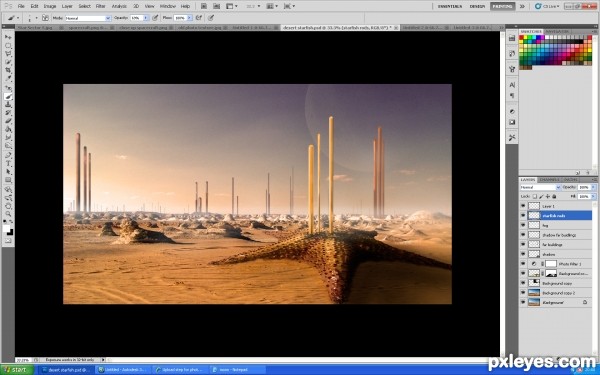Select the Hand tool
This screenshot has width=600, height=375.
8,206
